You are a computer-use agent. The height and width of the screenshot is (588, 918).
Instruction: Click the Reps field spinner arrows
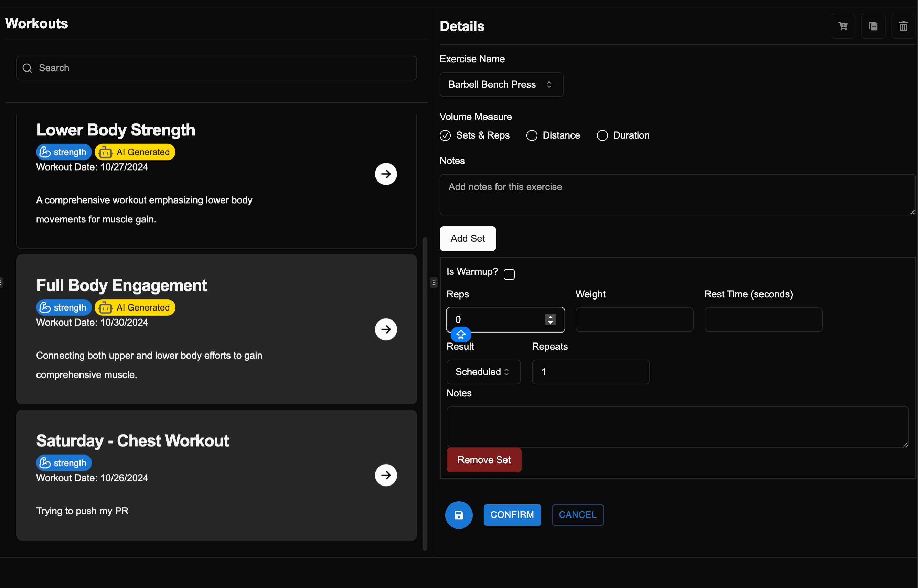click(x=550, y=319)
